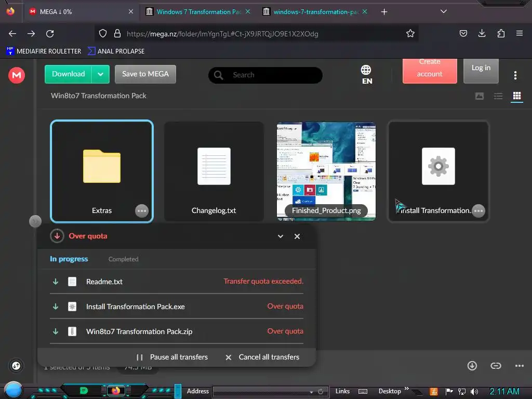
Task: Click Install Transformation Pack.exe transfer row
Action: 177,307
